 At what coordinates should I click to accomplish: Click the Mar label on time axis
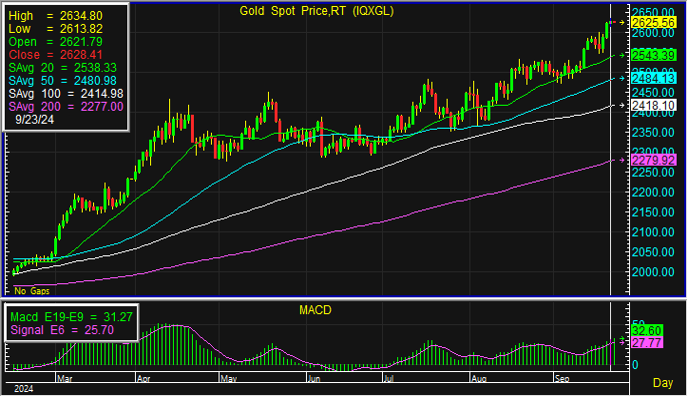pyautogui.click(x=64, y=379)
